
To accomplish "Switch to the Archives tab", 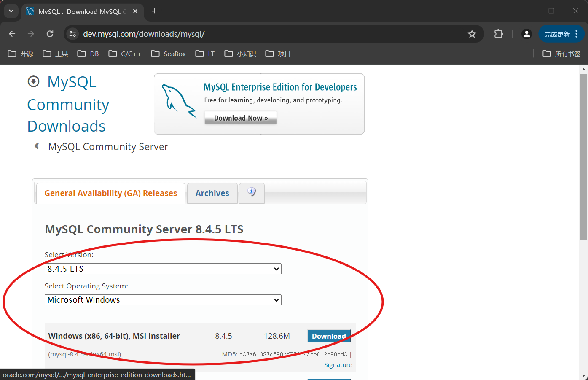I will pos(212,193).
